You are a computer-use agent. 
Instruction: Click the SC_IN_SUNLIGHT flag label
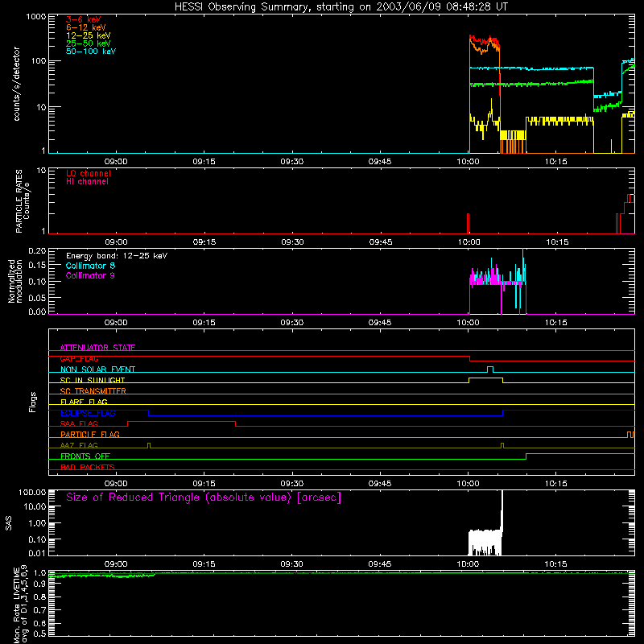click(x=93, y=380)
